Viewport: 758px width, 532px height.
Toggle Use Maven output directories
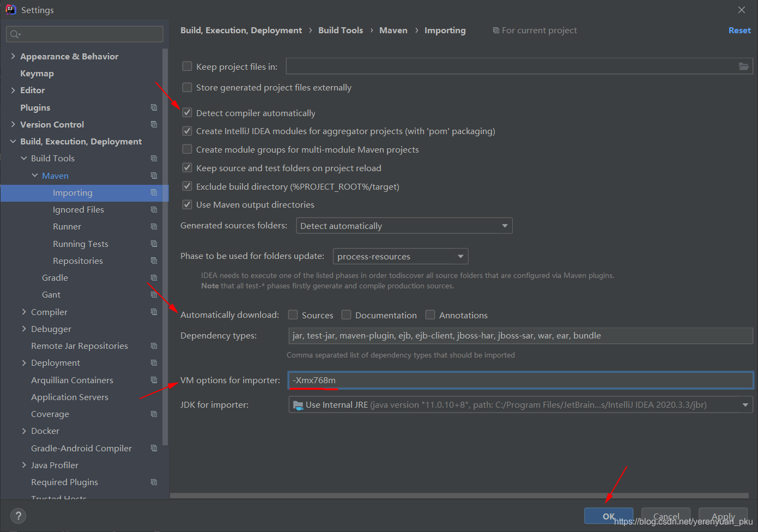tap(187, 204)
